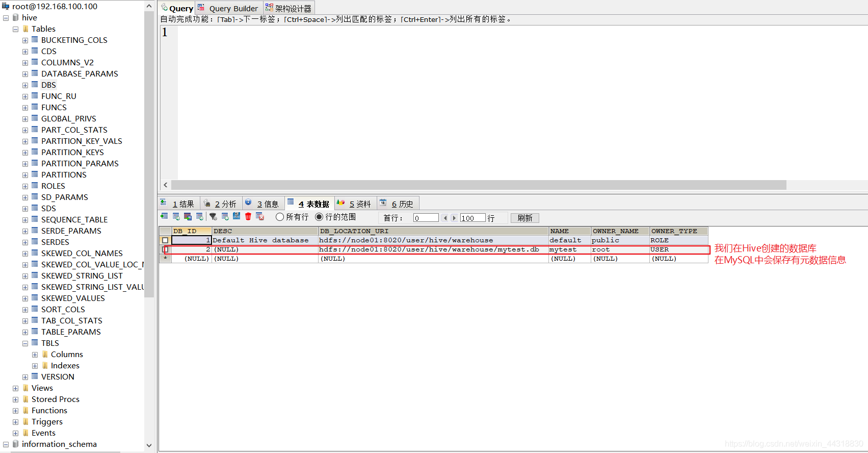Expand the Stored Procs folder node

click(x=15, y=399)
